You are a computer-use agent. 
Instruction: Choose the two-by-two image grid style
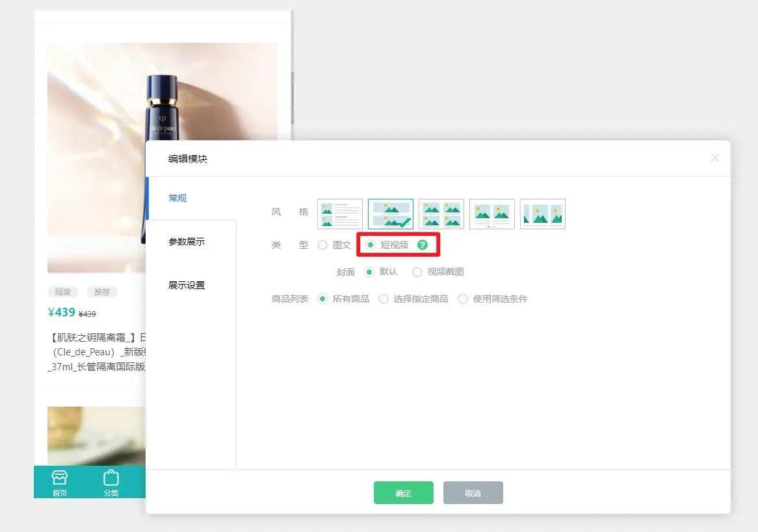[441, 214]
